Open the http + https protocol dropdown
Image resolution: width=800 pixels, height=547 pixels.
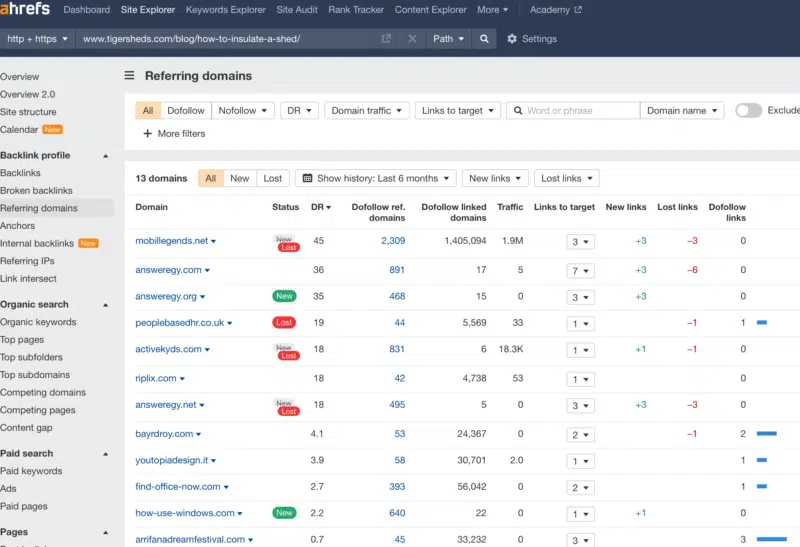(x=37, y=39)
